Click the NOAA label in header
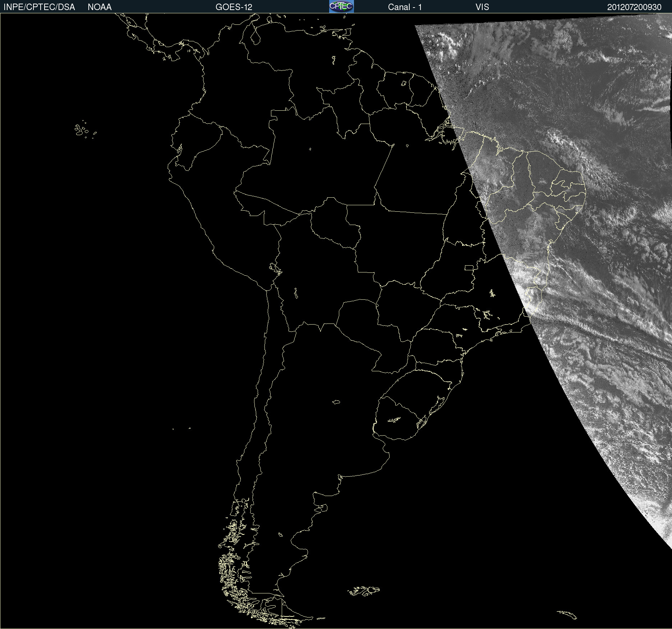The height and width of the screenshot is (629, 672). coord(100,7)
